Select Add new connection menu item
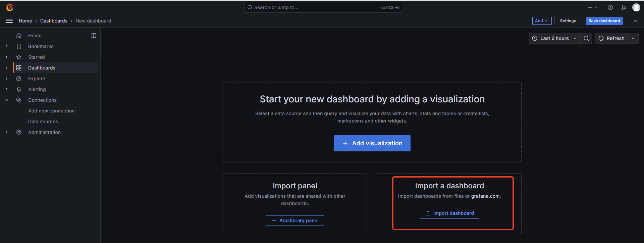The image size is (644, 243). coord(51,111)
